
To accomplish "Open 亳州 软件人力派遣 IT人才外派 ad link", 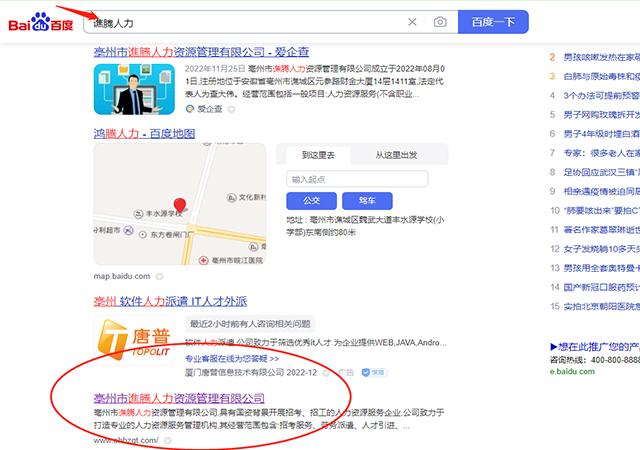I will pos(170,301).
